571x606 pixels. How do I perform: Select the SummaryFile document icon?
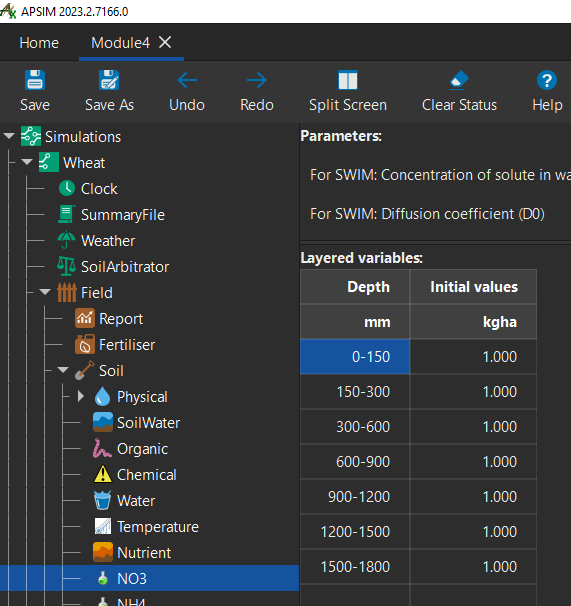click(66, 214)
